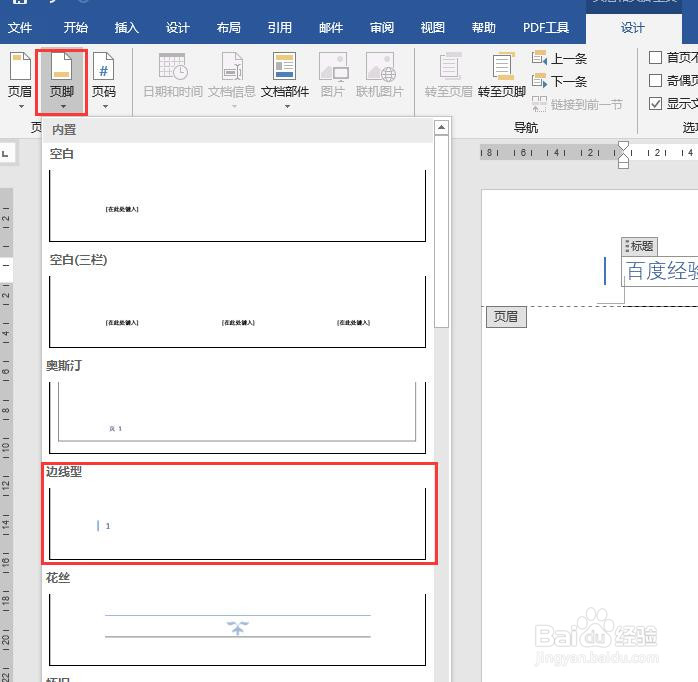Screen dimensions: 698x682
Task: Expand the 页码 dropdown arrow
Action: pyautogui.click(x=105, y=107)
